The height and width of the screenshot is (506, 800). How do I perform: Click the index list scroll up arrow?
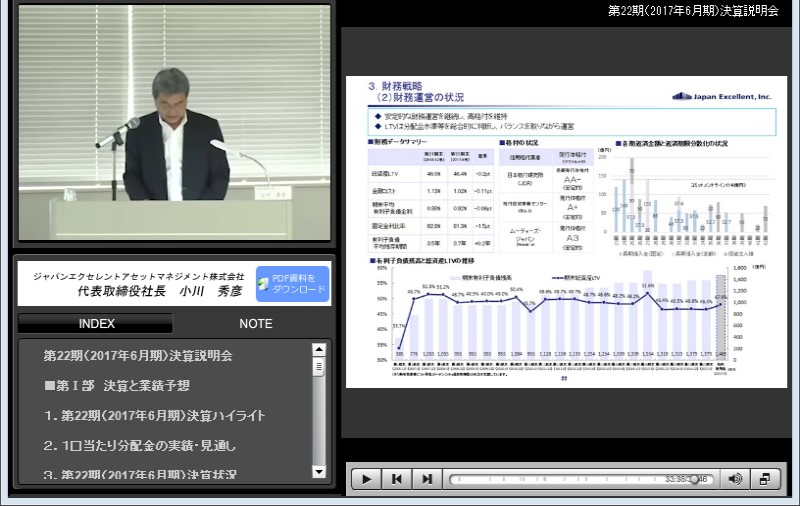(x=319, y=349)
